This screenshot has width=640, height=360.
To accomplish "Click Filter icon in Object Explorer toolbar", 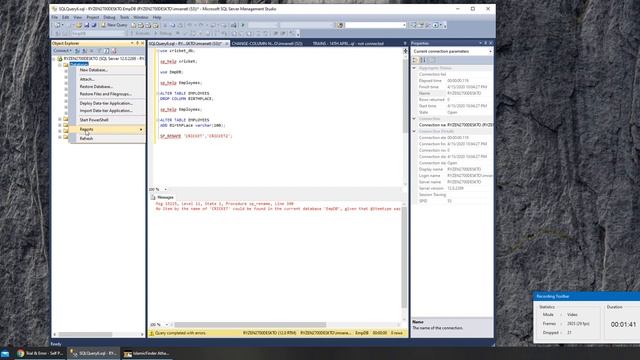I will [x=98, y=51].
